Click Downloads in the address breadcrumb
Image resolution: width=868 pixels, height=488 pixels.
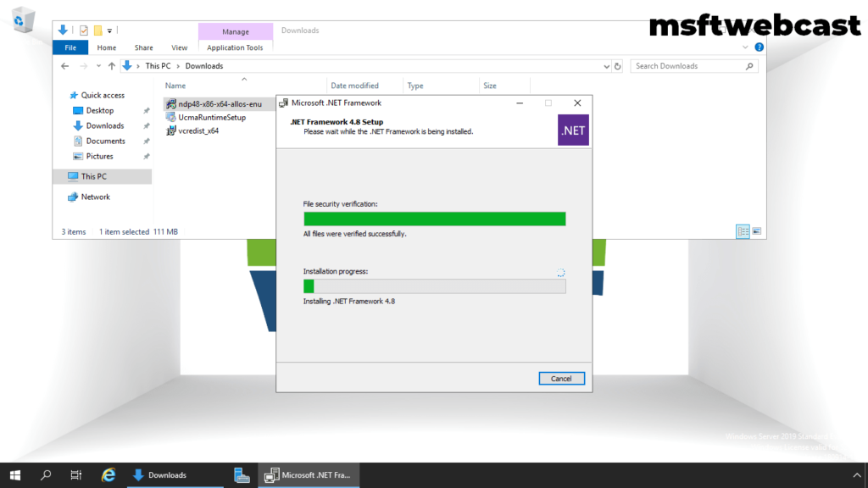203,66
